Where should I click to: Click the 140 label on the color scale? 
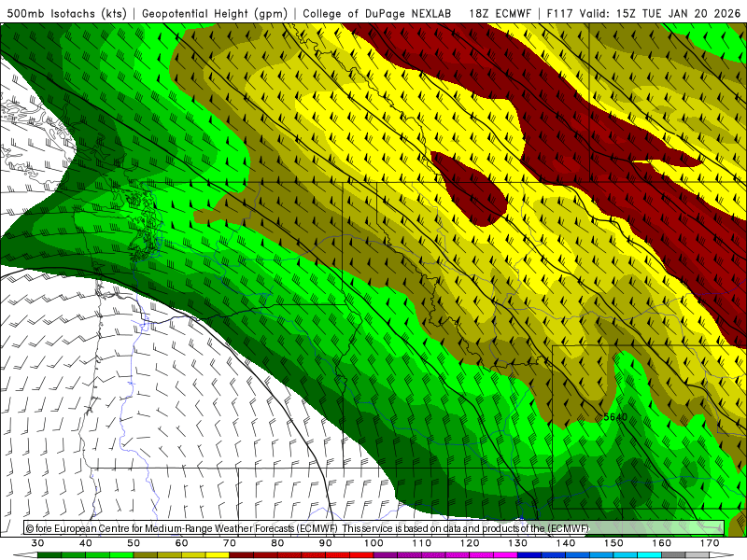(566, 543)
